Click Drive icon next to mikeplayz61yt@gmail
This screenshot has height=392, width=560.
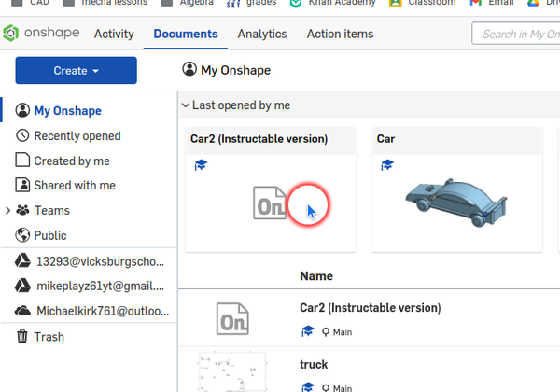22,286
